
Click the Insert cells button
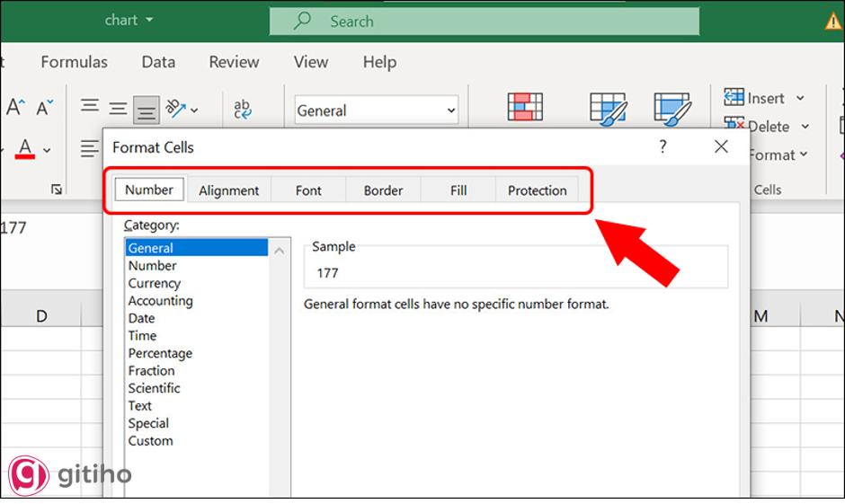pos(754,98)
